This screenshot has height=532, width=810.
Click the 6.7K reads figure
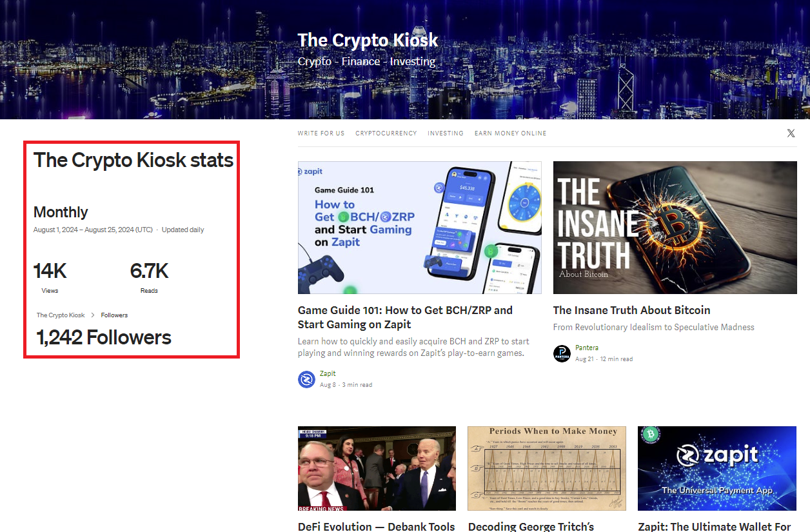point(149,271)
